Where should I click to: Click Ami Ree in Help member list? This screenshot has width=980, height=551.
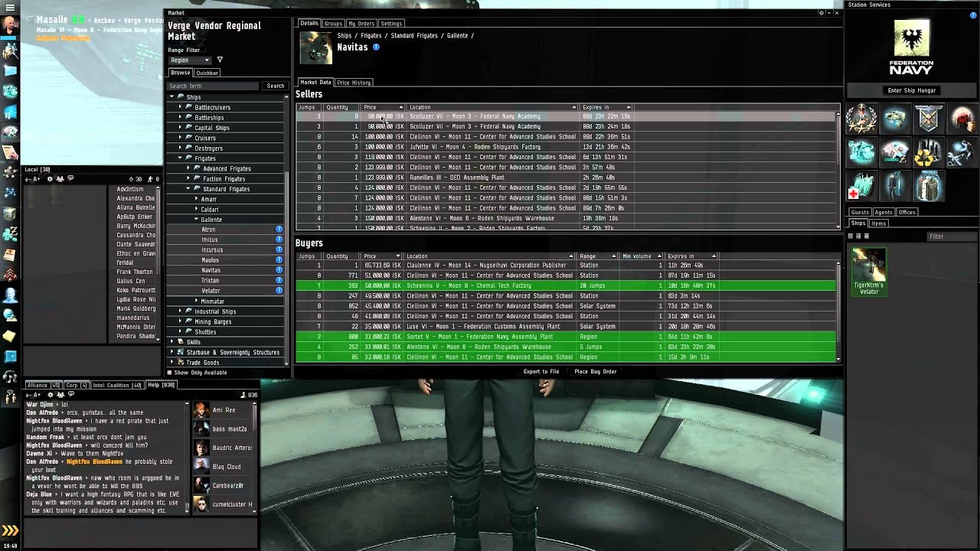(224, 410)
